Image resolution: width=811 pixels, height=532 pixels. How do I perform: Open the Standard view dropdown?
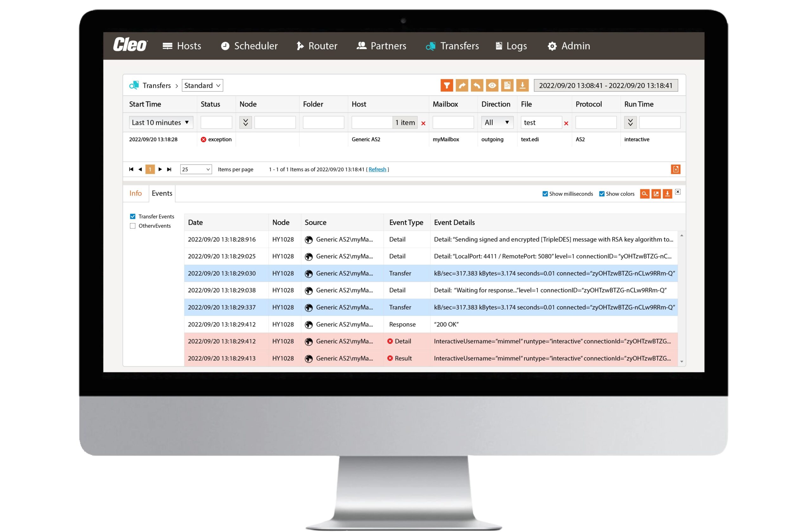[202, 85]
